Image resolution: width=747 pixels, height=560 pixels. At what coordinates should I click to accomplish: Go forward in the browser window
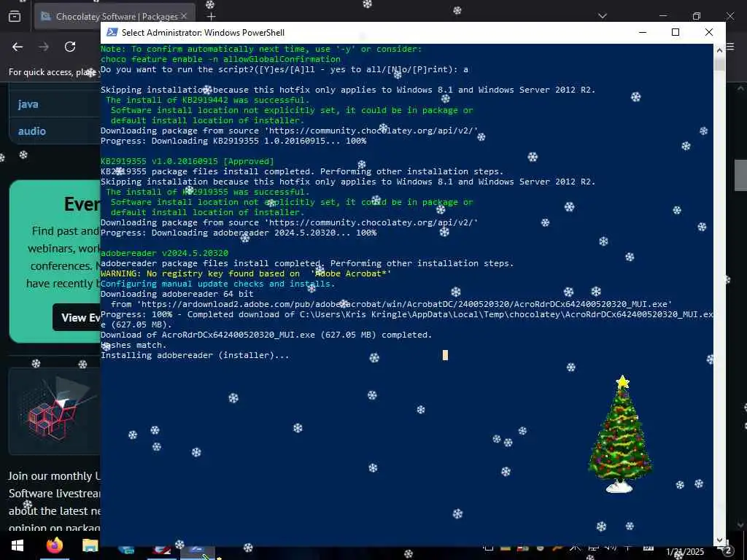point(44,47)
